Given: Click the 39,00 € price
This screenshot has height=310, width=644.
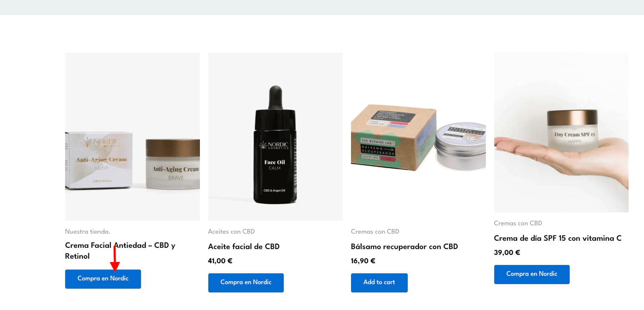Looking at the screenshot, I should pos(507,253).
